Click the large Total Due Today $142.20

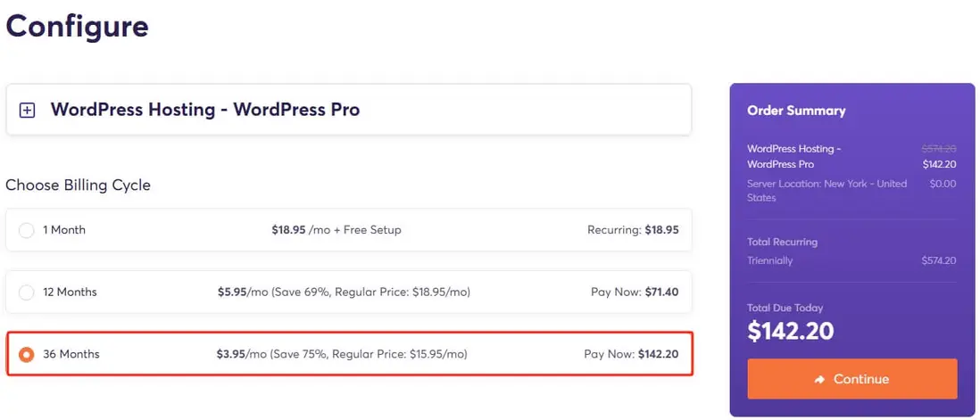tap(791, 332)
